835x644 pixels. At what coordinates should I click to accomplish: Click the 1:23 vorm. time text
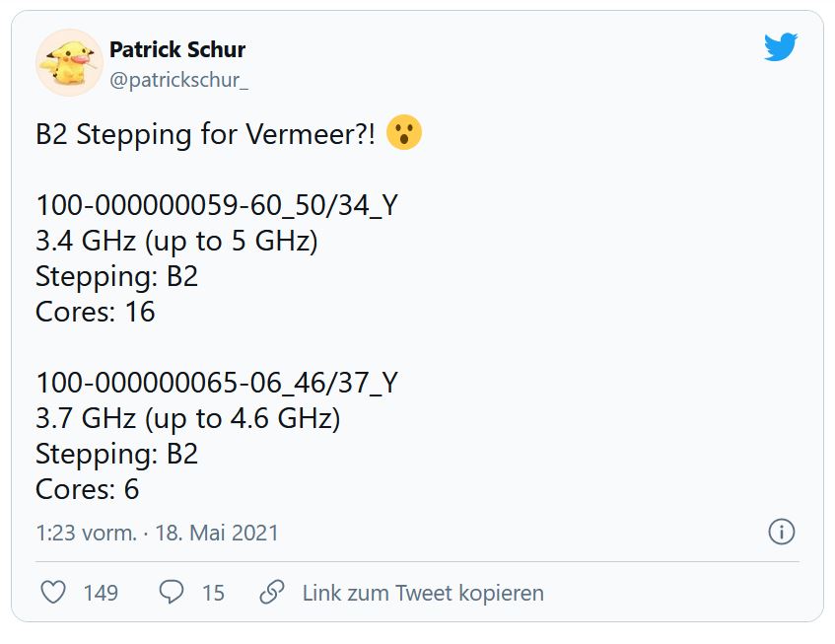click(87, 533)
